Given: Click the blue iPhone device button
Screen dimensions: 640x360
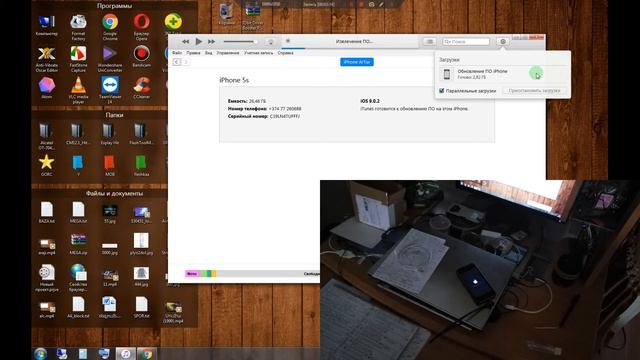Looking at the screenshot, I should [x=357, y=62].
